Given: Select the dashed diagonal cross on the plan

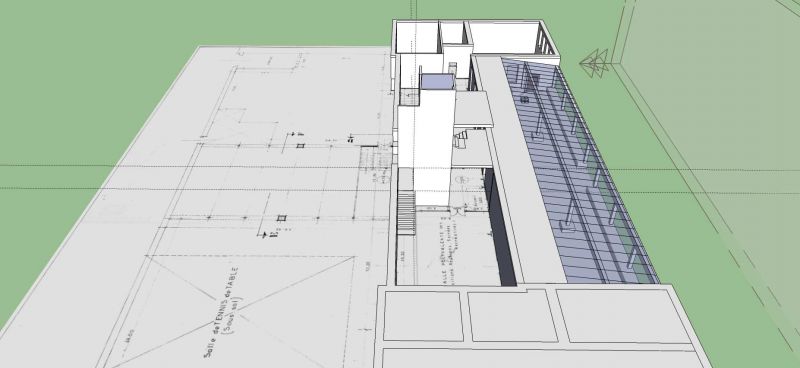Looking at the screenshot, I should click(240, 311).
